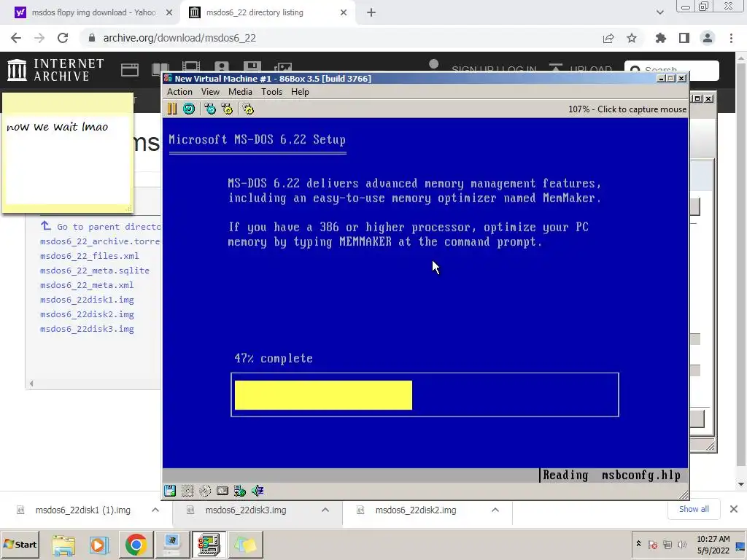Click the listing horizontal scroll left arrow
Viewport: 747px width, 560px height.
(x=31, y=384)
